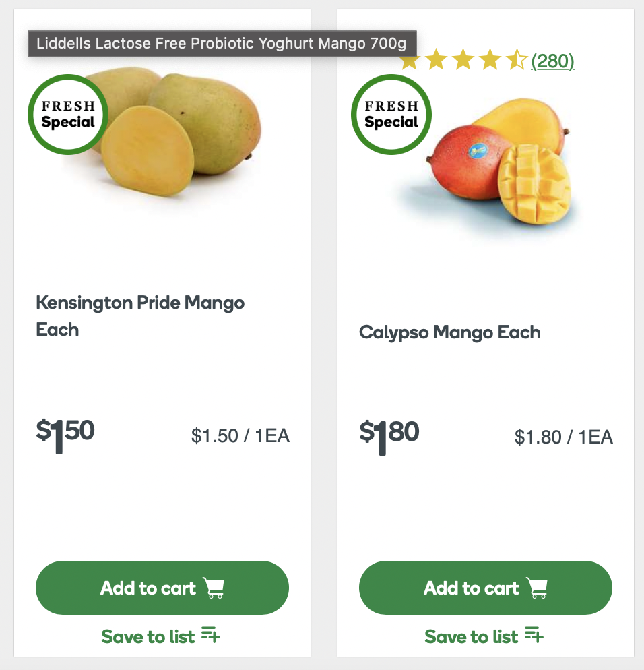This screenshot has height=670, width=644.
Task: Add Kensington Pride Mango to cart
Action: [162, 588]
